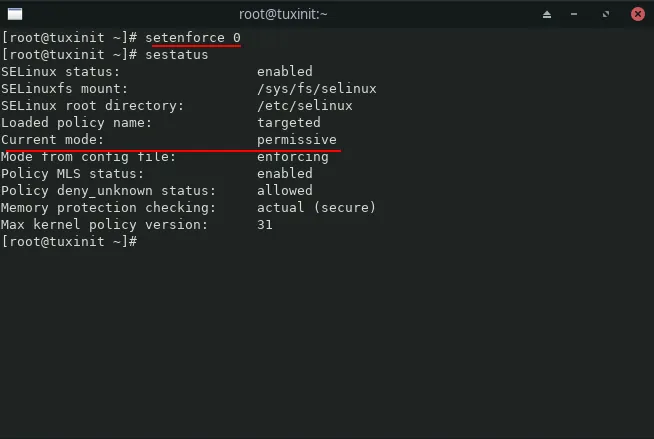Click the keep-above eject-style titlebar icon
Screen dimensions: 654x439
pyautogui.click(x=547, y=15)
